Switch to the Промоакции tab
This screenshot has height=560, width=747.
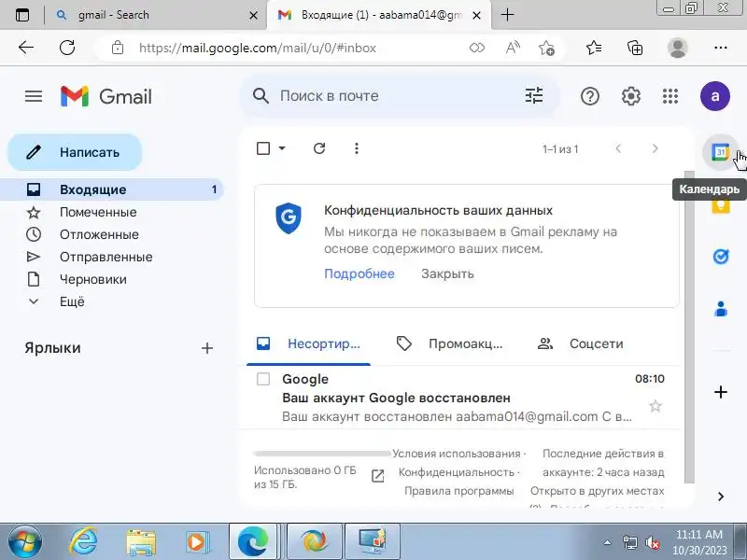click(x=450, y=343)
